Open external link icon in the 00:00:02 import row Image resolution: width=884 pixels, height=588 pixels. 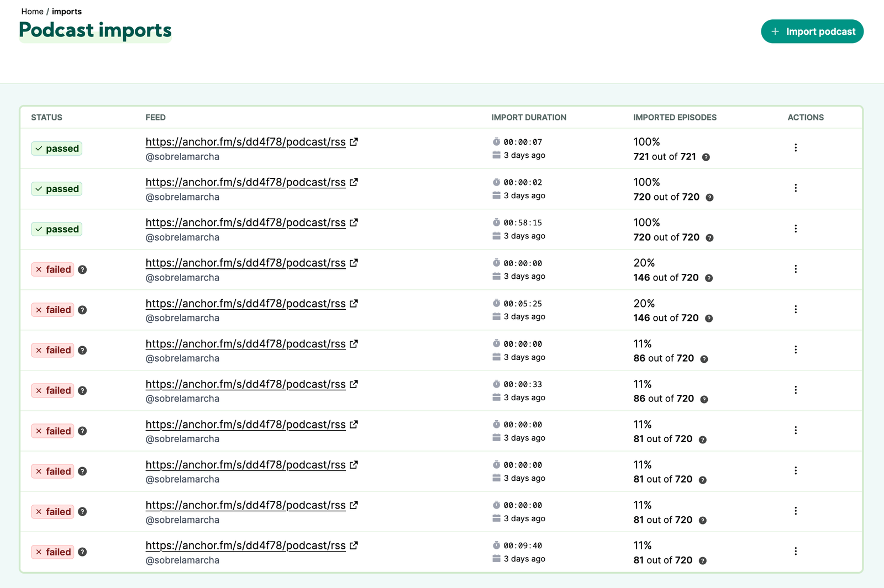[354, 182]
